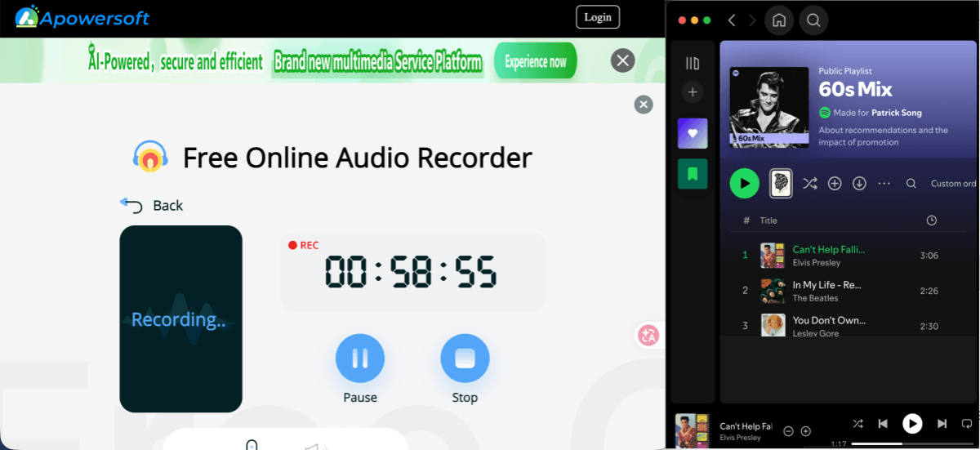Click the Title column header
Image resolution: width=980 pixels, height=450 pixels.
(768, 221)
